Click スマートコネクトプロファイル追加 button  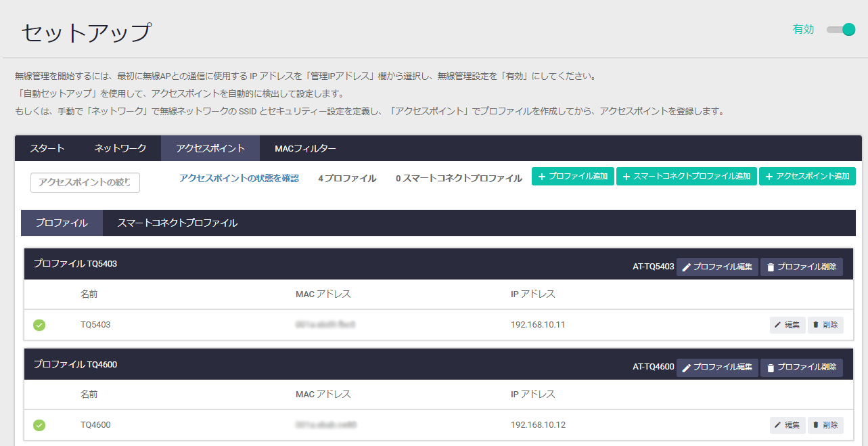pos(686,176)
